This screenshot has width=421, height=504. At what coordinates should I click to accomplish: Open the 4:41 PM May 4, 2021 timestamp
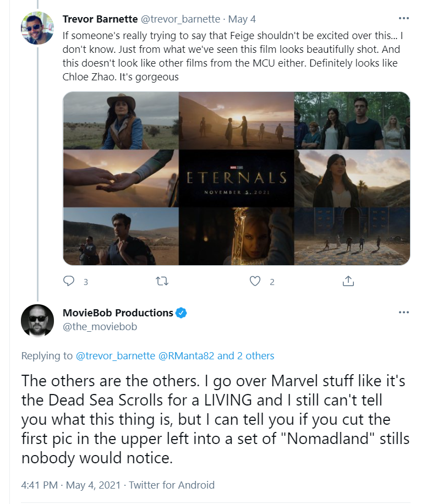coord(70,485)
